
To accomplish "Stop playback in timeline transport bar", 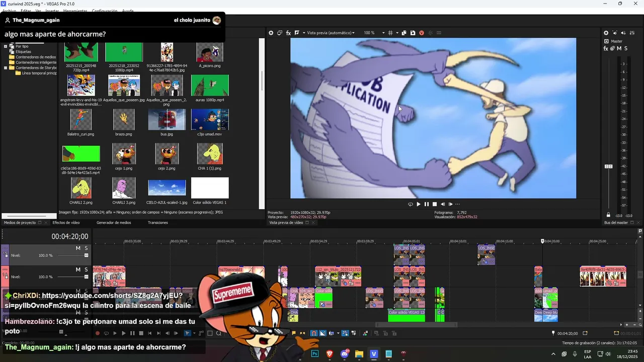I will 141,333.
